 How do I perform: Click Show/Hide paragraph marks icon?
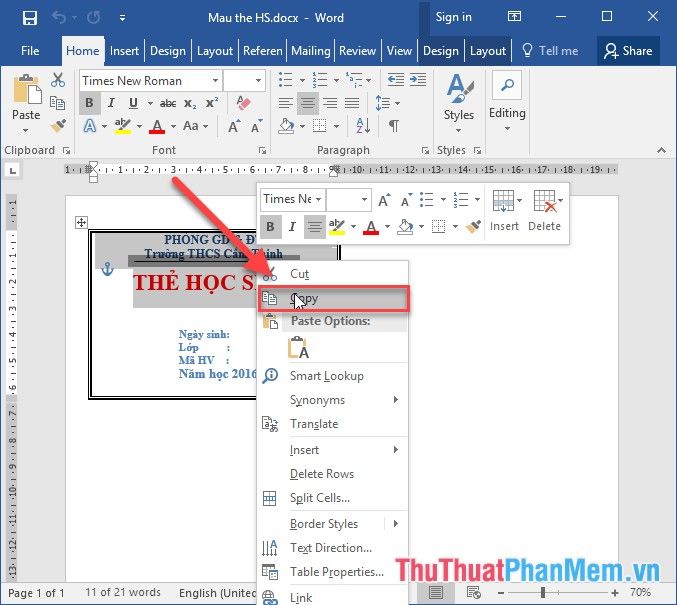[x=394, y=126]
